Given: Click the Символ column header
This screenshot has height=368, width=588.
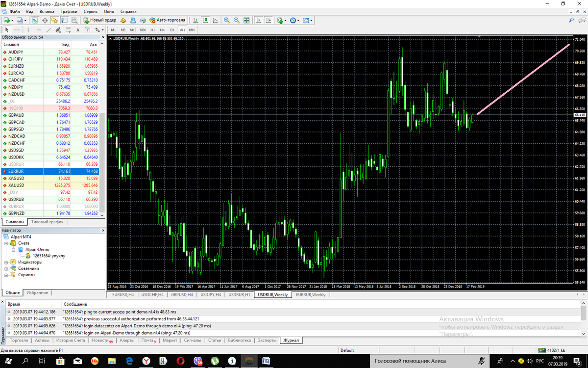Looking at the screenshot, I should pos(22,44).
